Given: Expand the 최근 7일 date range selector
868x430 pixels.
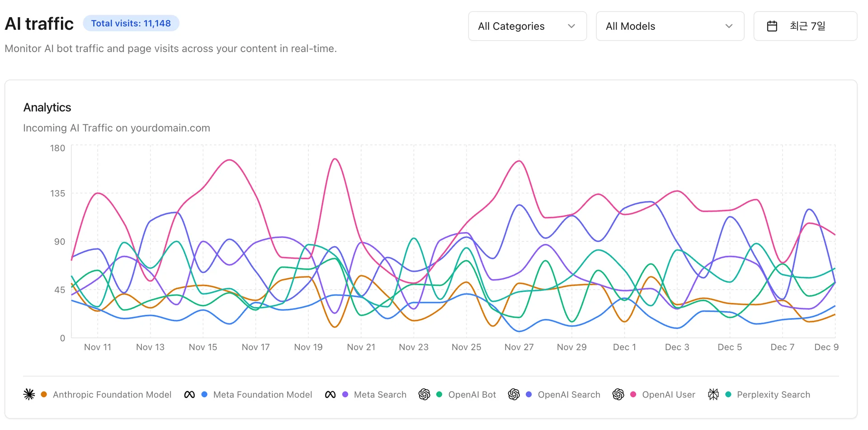Looking at the screenshot, I should 805,26.
